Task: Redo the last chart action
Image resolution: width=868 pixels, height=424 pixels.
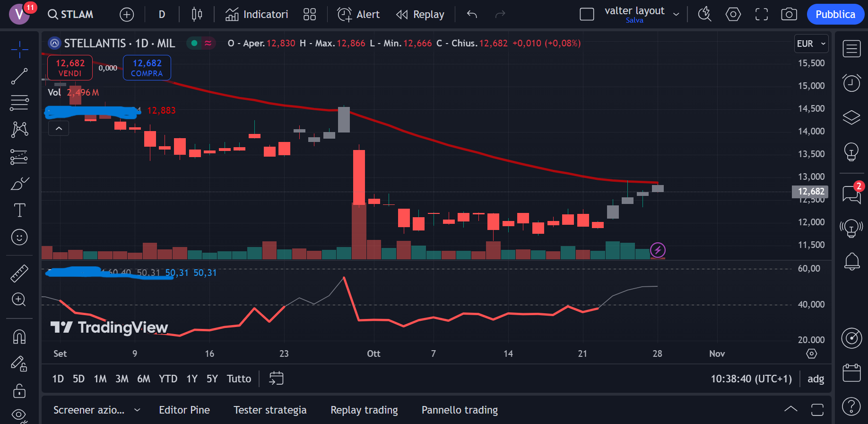Action: pyautogui.click(x=500, y=15)
